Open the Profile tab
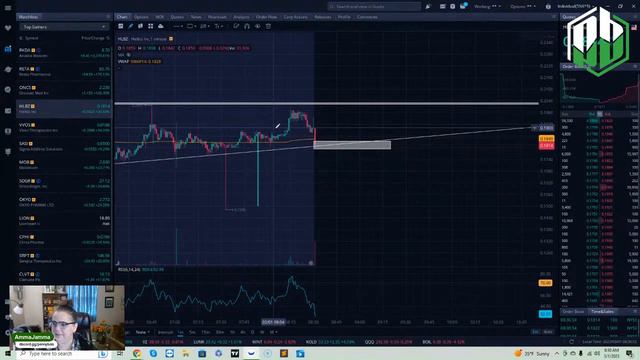The height and width of the screenshot is (360, 640). coord(344,17)
